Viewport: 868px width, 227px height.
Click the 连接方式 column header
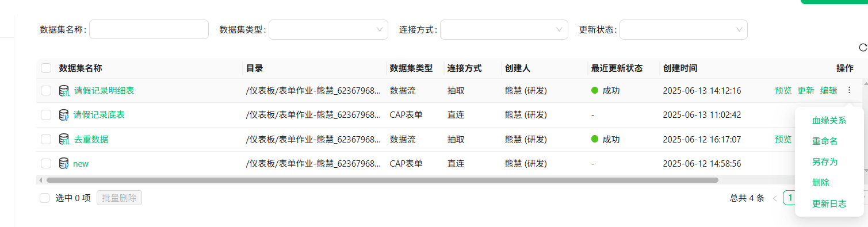point(464,68)
